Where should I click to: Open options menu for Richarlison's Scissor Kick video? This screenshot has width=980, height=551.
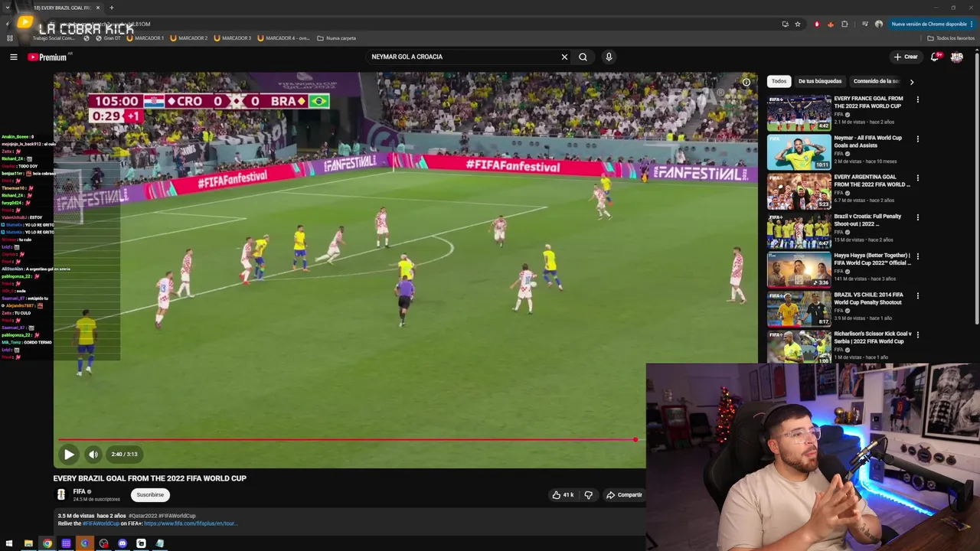(917, 334)
